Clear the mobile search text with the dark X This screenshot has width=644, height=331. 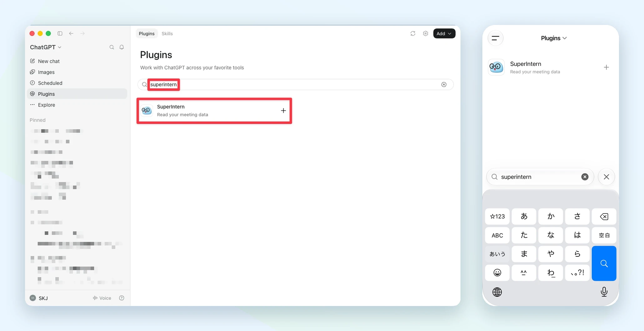[585, 177]
